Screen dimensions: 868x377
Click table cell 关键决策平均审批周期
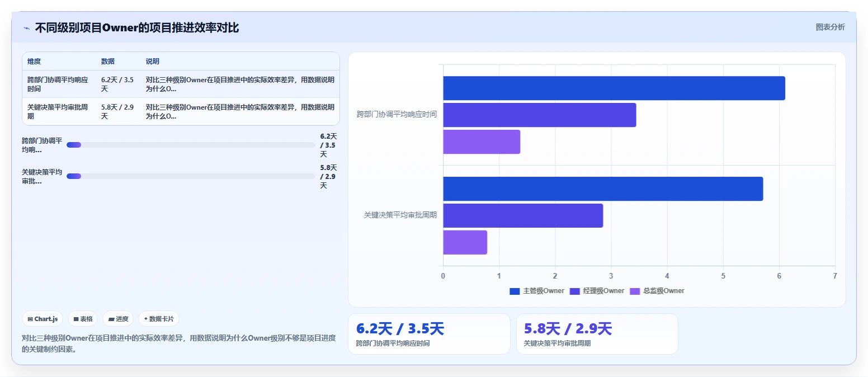(59, 111)
